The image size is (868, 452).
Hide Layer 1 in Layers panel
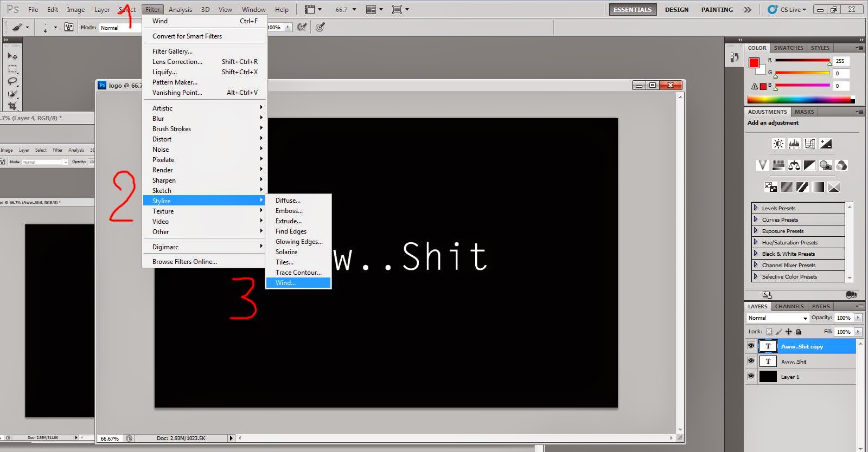[751, 376]
